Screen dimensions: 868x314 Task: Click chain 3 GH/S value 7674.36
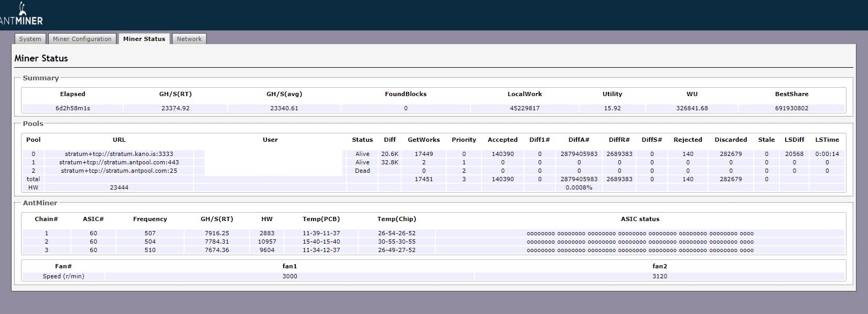[217, 250]
